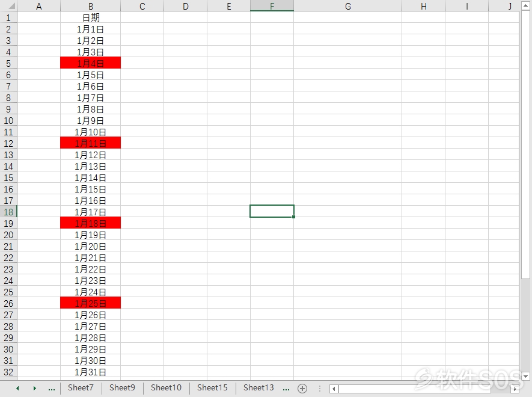Select row 5 header
Image resolution: width=532 pixels, height=397 pixels.
tap(8, 63)
